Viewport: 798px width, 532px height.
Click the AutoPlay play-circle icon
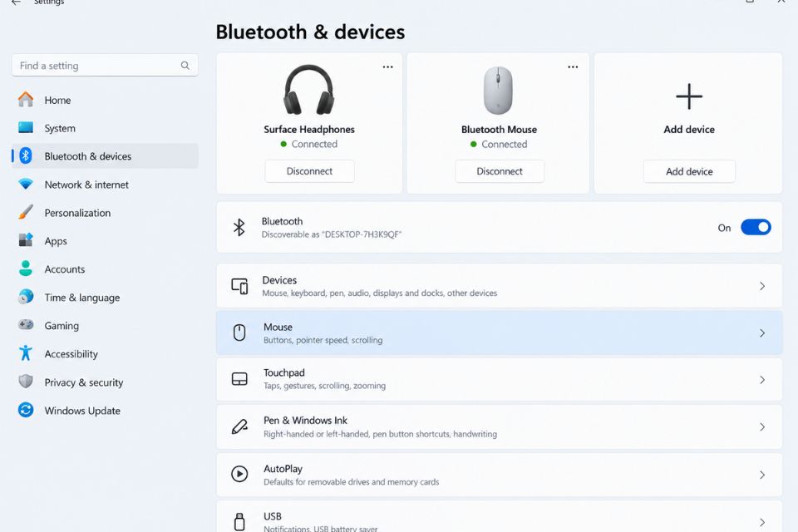tap(239, 474)
